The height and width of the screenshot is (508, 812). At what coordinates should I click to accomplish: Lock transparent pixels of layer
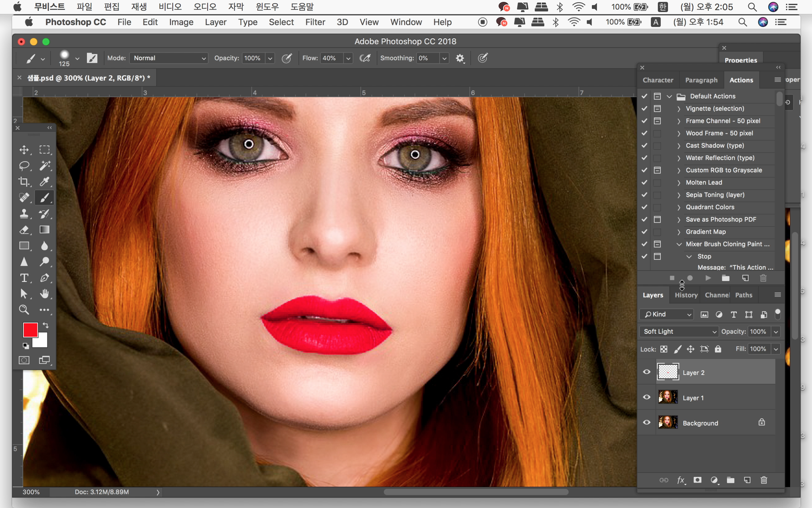pos(664,349)
